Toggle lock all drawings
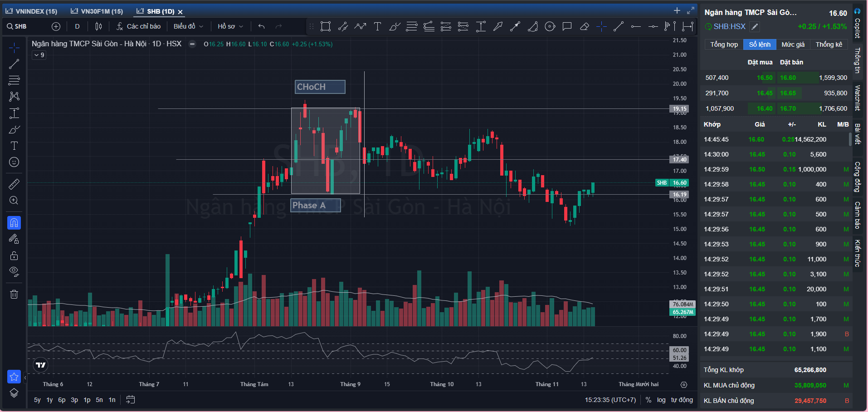The width and height of the screenshot is (868, 412). tap(14, 255)
